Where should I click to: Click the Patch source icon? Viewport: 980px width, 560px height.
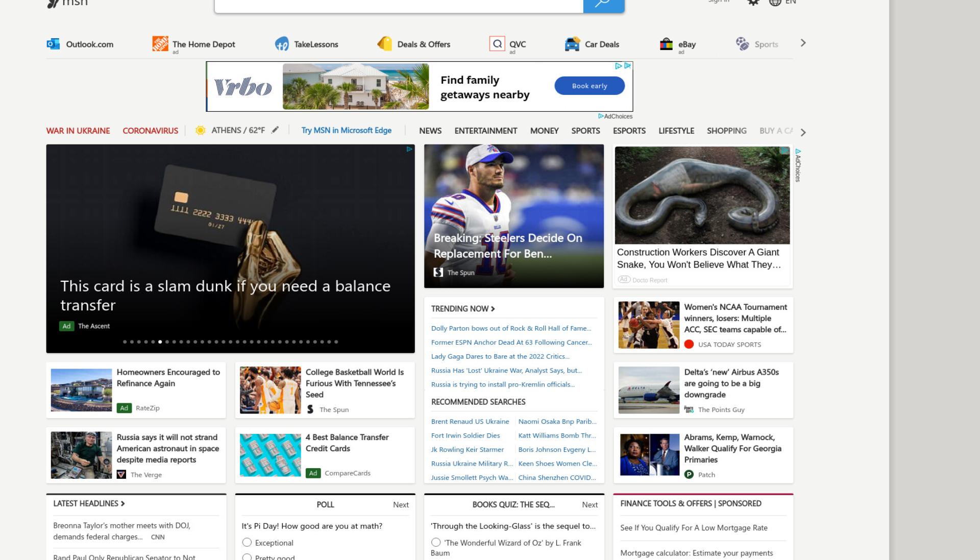[689, 474]
